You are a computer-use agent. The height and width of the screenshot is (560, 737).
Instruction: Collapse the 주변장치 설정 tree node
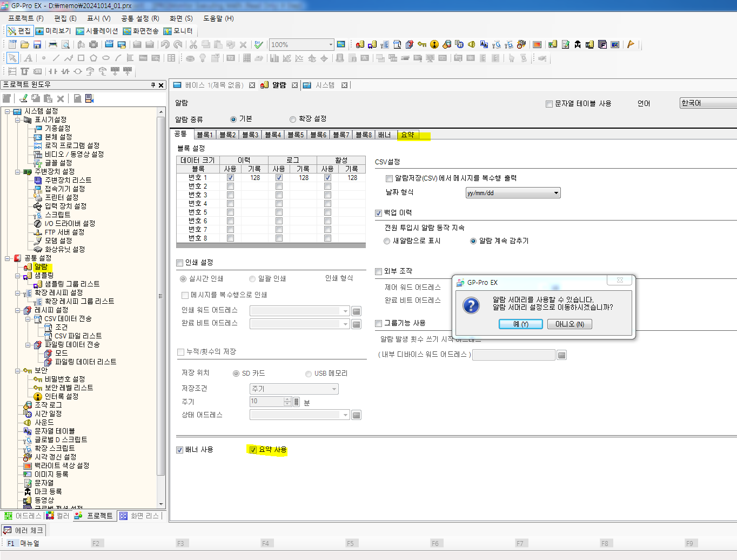click(17, 172)
